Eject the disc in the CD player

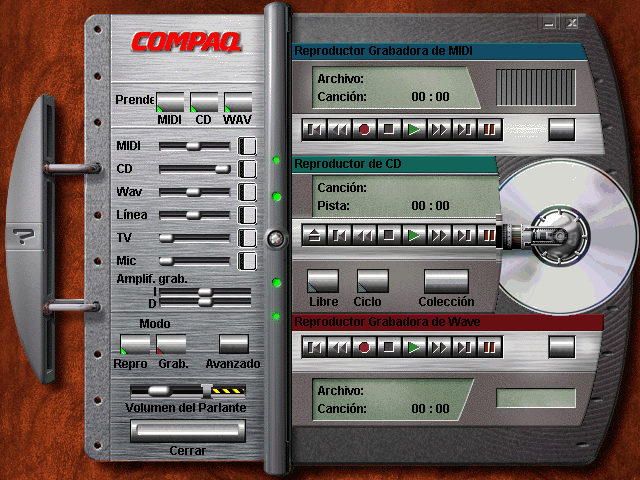(315, 236)
